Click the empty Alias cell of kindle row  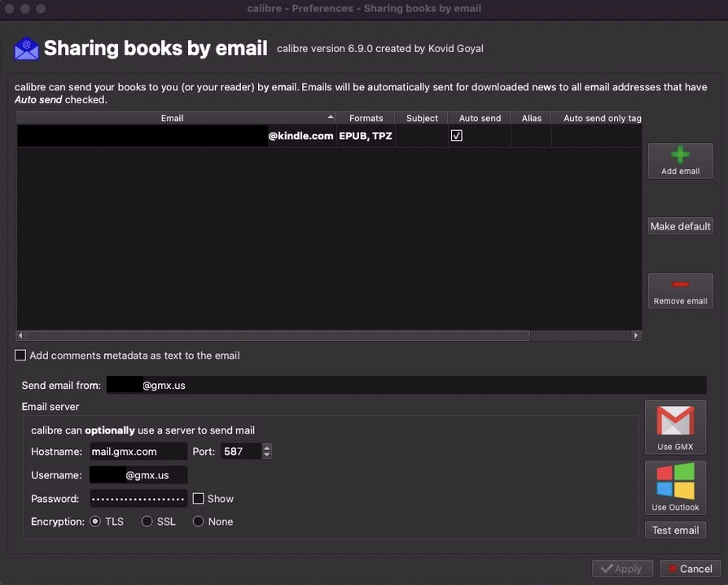(531, 136)
